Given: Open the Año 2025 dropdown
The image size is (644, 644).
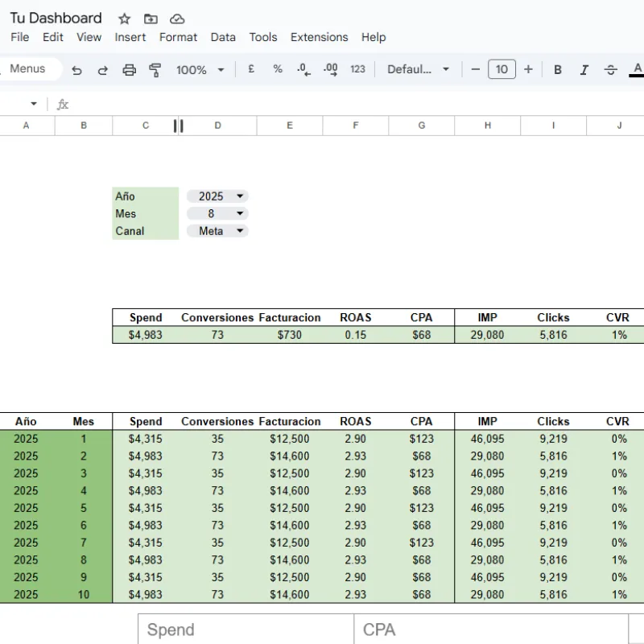Looking at the screenshot, I should (x=217, y=196).
